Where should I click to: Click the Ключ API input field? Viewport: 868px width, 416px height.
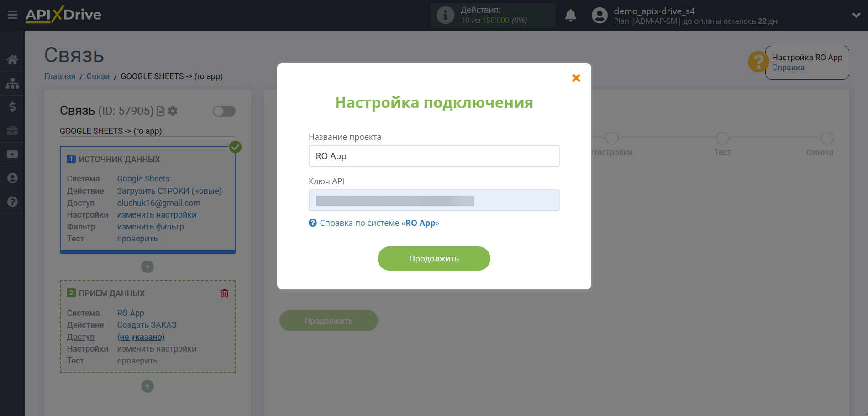(433, 200)
